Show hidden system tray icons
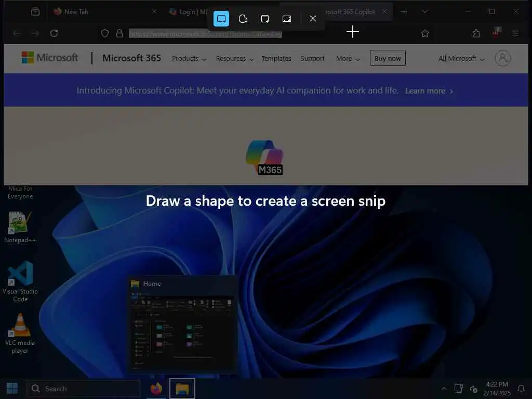The width and height of the screenshot is (532, 399). click(444, 389)
